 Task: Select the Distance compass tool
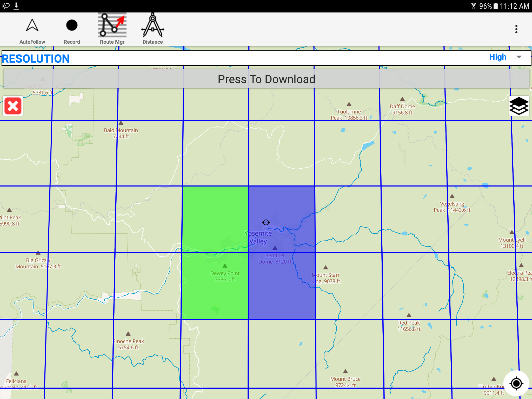coord(153,25)
